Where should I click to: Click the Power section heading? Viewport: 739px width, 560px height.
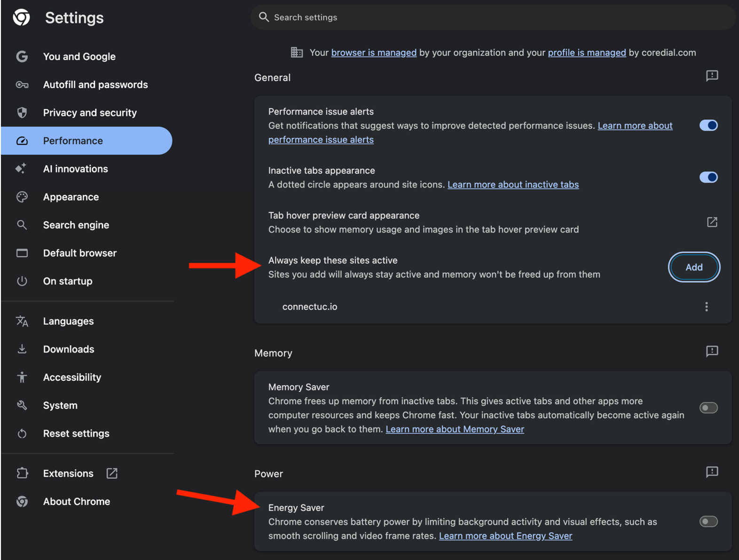pyautogui.click(x=268, y=474)
